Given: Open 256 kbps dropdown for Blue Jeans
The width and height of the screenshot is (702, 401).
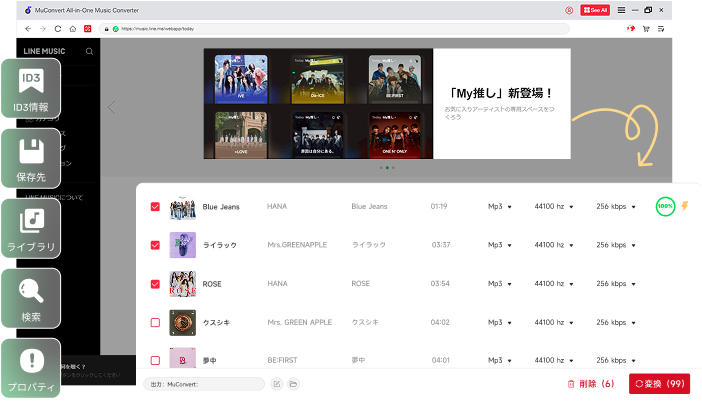Looking at the screenshot, I should [616, 207].
